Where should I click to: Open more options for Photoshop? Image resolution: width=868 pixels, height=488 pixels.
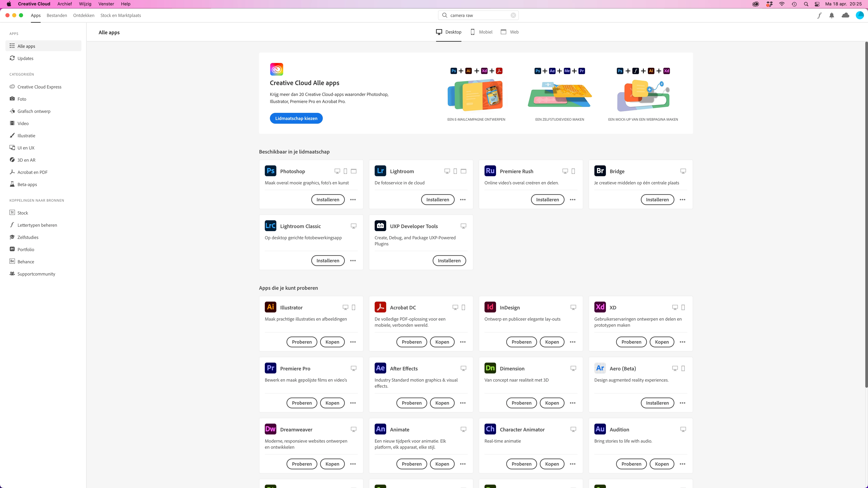[x=353, y=200]
